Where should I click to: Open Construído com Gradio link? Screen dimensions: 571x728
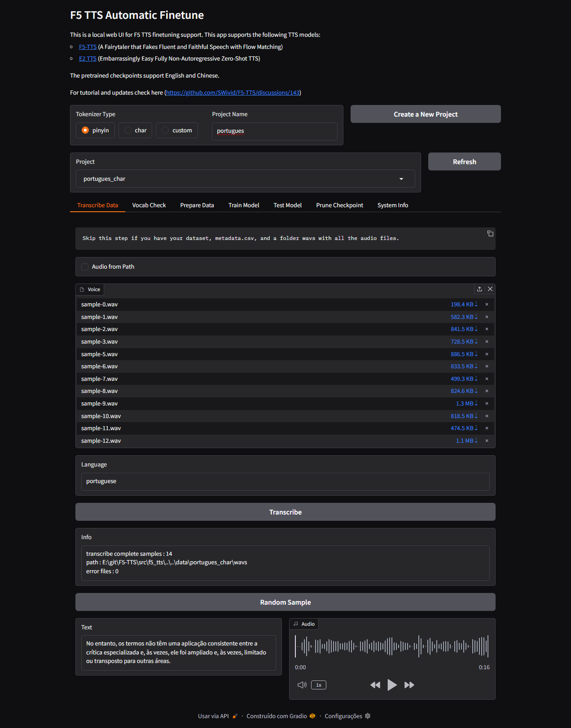(x=281, y=716)
